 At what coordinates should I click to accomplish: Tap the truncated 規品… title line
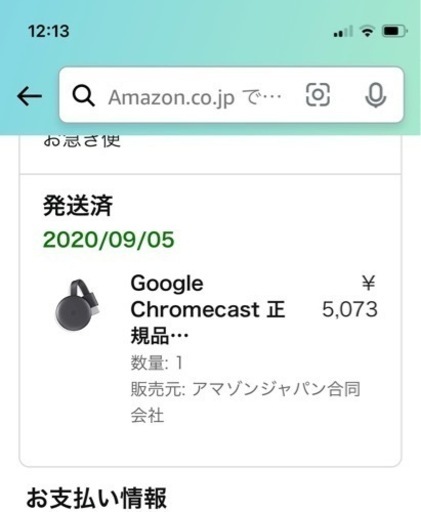[x=159, y=335]
